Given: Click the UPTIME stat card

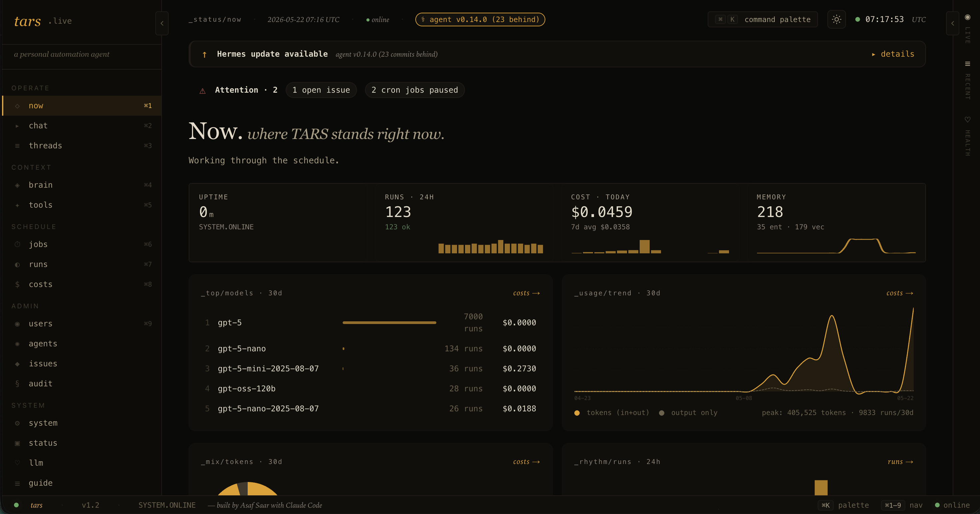Looking at the screenshot, I should pos(278,223).
